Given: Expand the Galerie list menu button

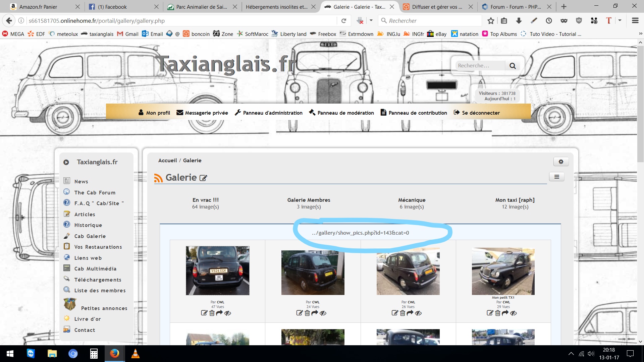Looking at the screenshot, I should (556, 177).
